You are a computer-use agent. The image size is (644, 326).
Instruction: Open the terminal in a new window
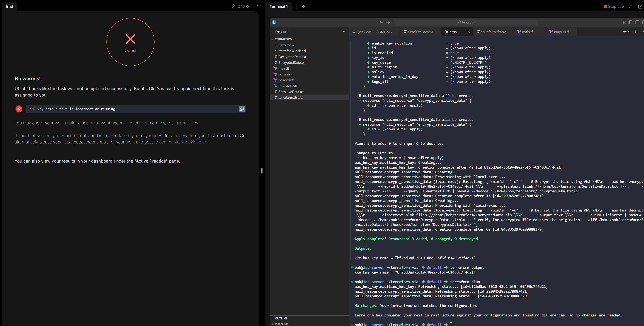640,7
